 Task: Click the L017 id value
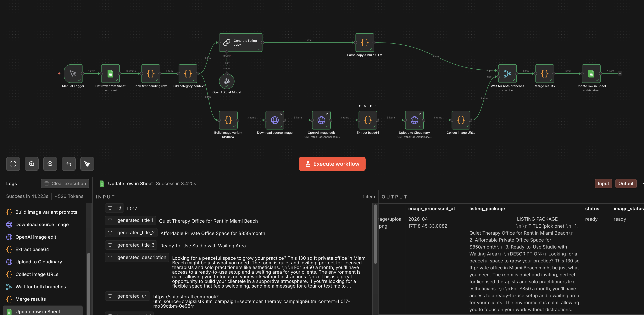132,209
